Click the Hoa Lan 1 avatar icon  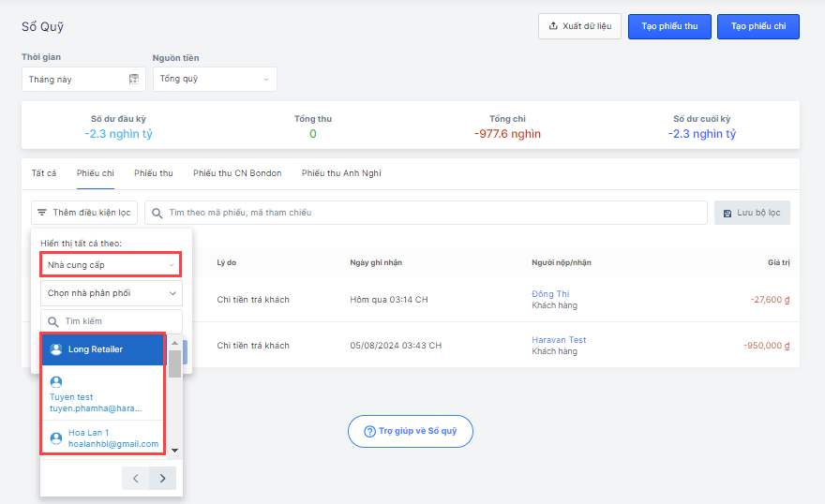pyautogui.click(x=56, y=437)
